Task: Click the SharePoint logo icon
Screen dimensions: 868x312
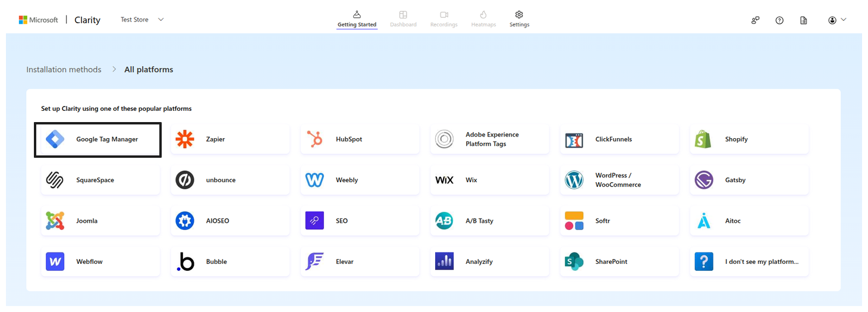Action: [x=574, y=261]
